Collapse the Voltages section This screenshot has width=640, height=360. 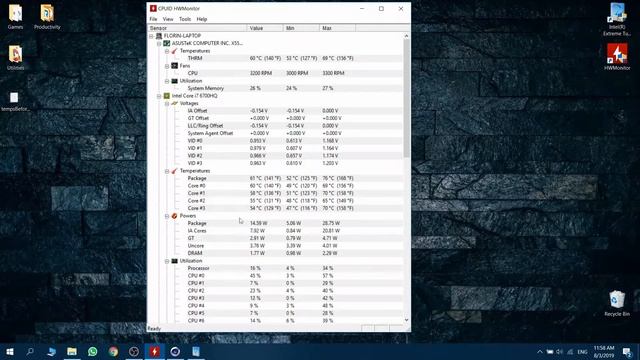tap(167, 104)
